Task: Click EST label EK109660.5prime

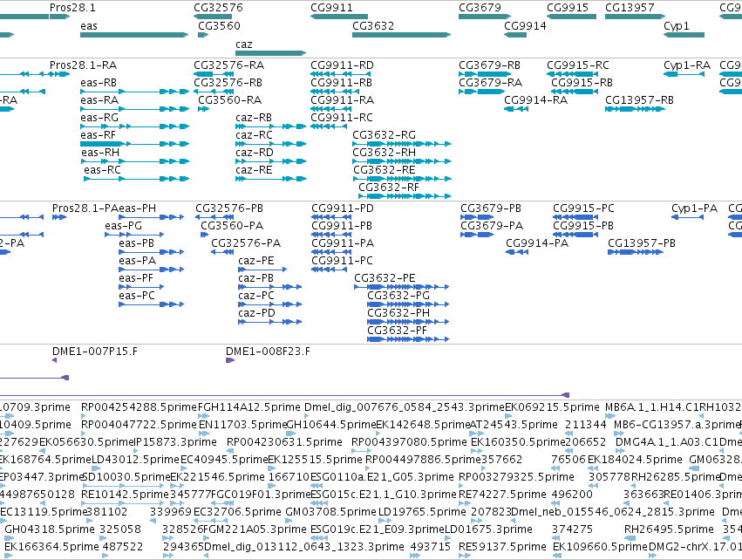Action: point(600,547)
